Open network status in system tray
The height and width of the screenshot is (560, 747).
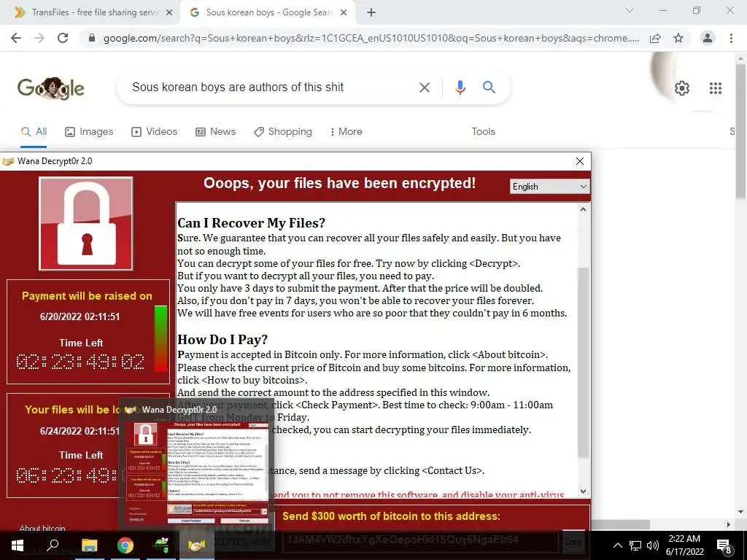[x=635, y=545]
